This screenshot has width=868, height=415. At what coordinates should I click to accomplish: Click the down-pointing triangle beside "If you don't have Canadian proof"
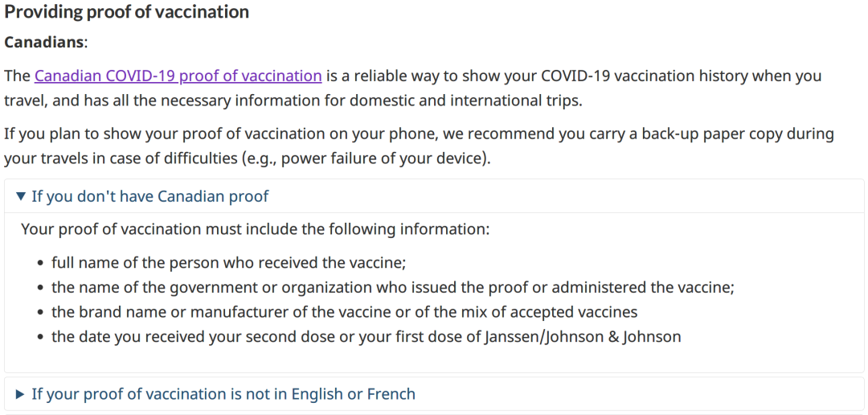pos(21,196)
